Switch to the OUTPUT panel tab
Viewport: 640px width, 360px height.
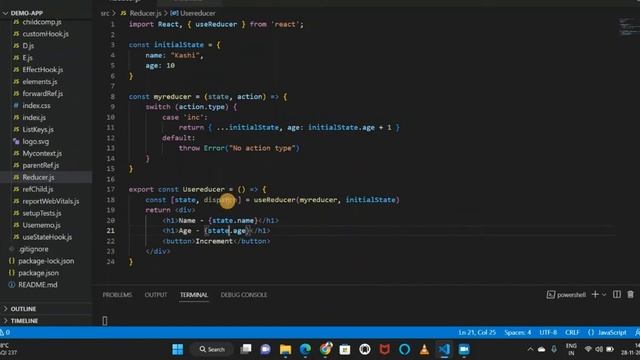click(156, 295)
